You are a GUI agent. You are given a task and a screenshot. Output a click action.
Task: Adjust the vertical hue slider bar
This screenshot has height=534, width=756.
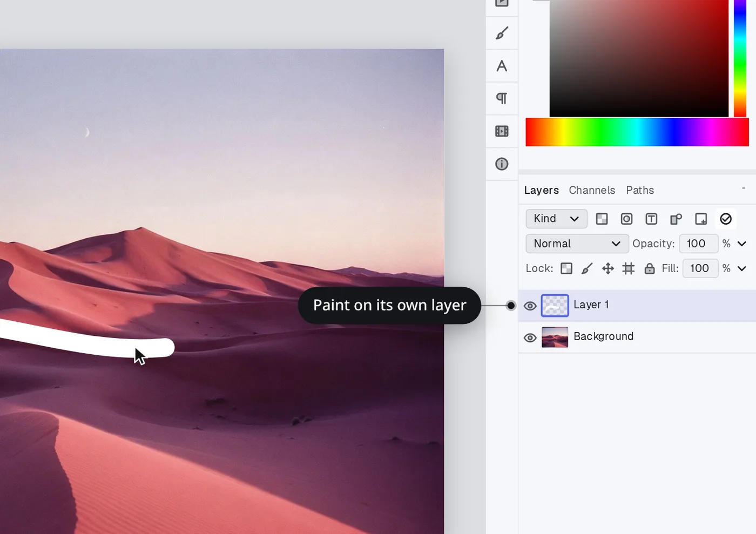pos(740,58)
